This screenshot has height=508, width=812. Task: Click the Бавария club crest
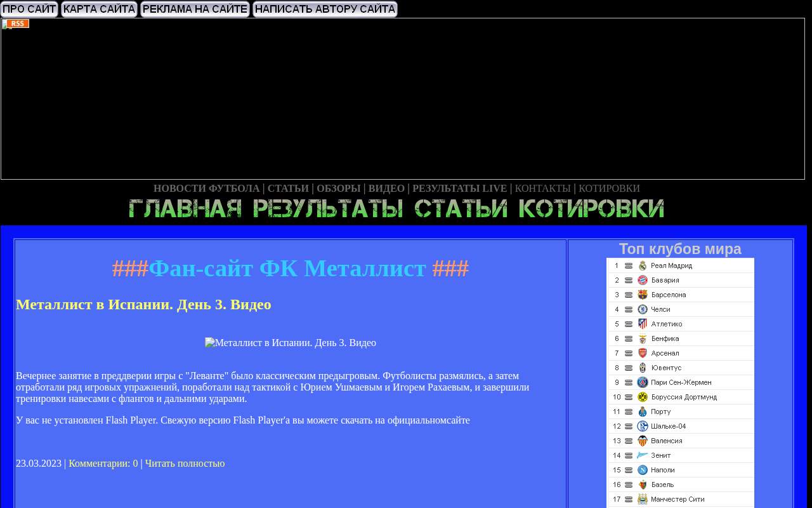(x=643, y=280)
